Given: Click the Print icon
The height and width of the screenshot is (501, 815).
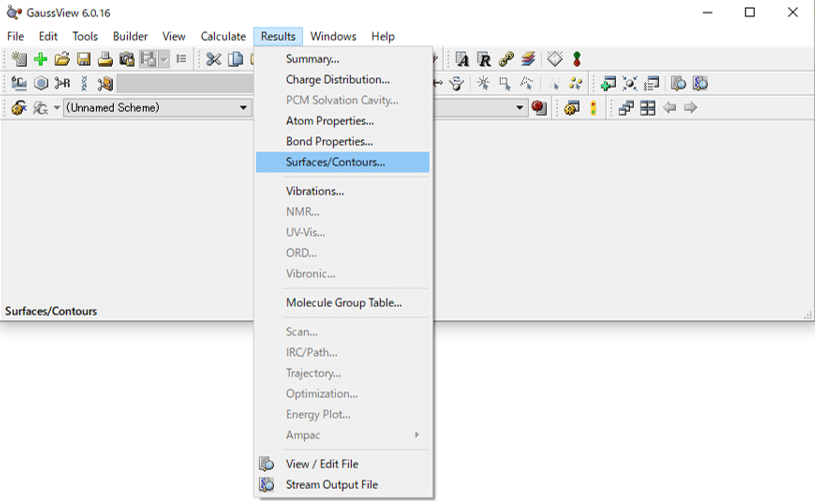Looking at the screenshot, I should (105, 59).
